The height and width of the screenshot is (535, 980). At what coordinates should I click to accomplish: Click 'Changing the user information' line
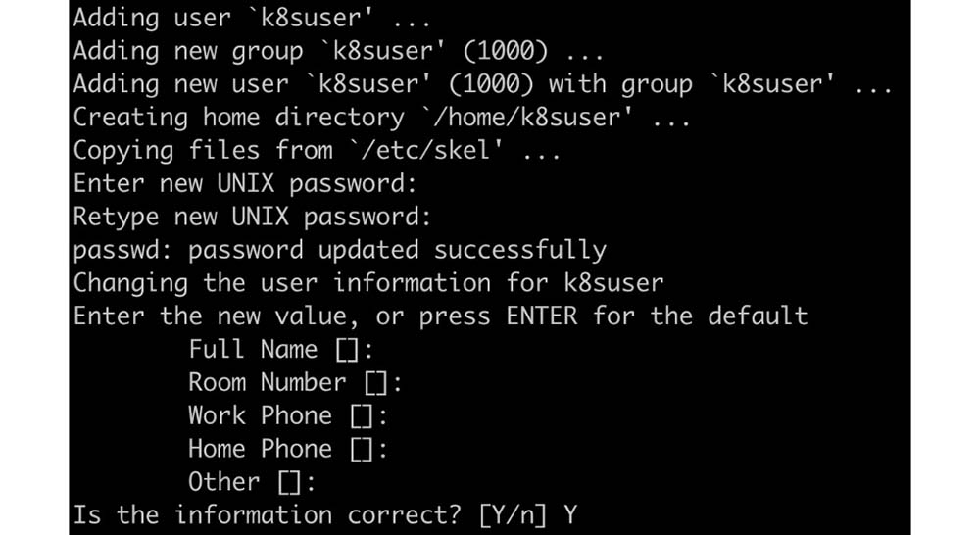(368, 283)
